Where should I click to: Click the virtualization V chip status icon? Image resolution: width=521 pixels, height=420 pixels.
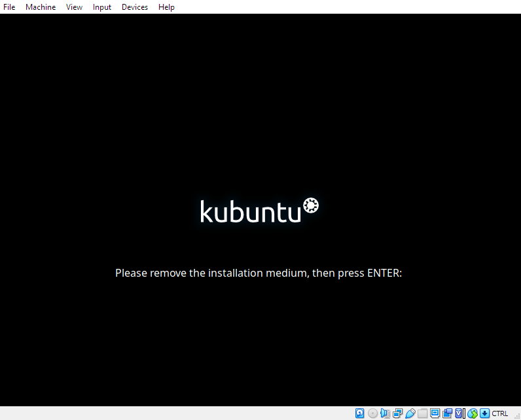click(x=460, y=413)
